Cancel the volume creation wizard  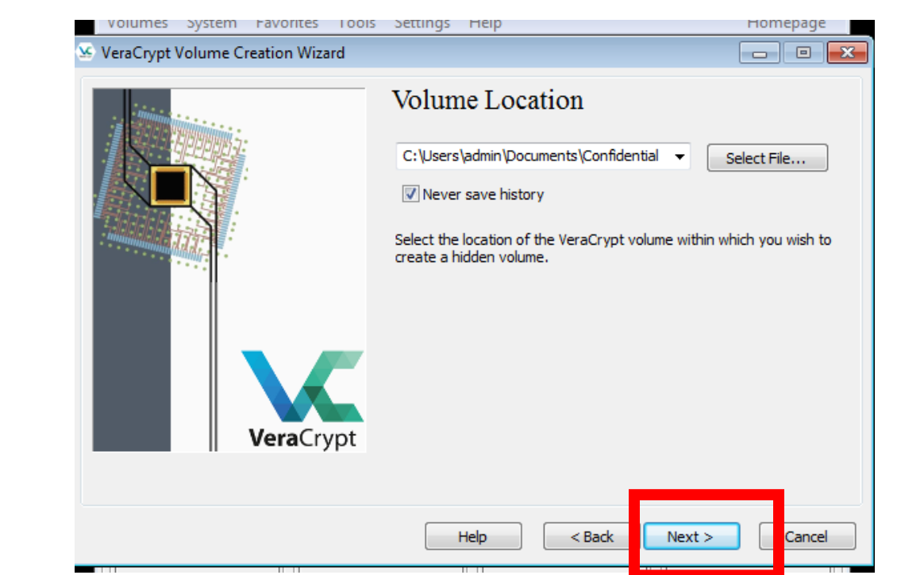pyautogui.click(x=807, y=536)
